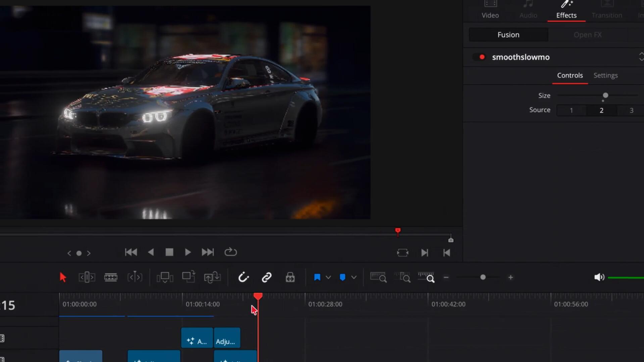Open the marker color dropdown arrow

coord(354,277)
